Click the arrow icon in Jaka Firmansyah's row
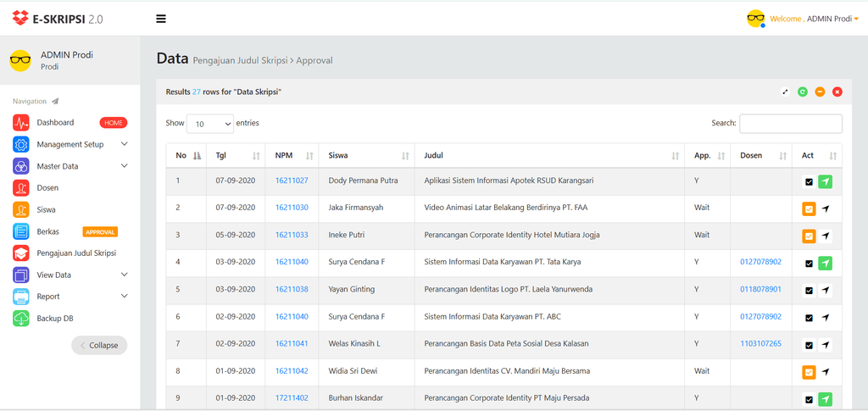Screen dimensions: 868x411 826,208
